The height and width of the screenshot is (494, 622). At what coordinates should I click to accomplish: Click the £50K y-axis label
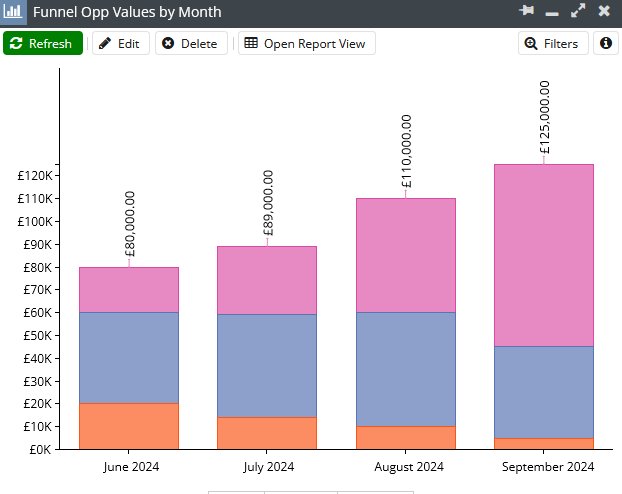[x=38, y=336]
